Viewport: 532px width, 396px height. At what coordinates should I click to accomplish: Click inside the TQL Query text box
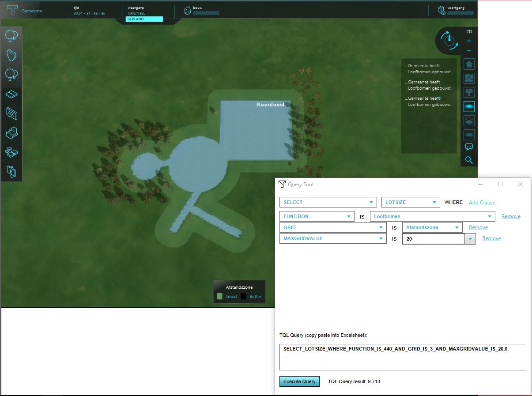[x=402, y=357]
